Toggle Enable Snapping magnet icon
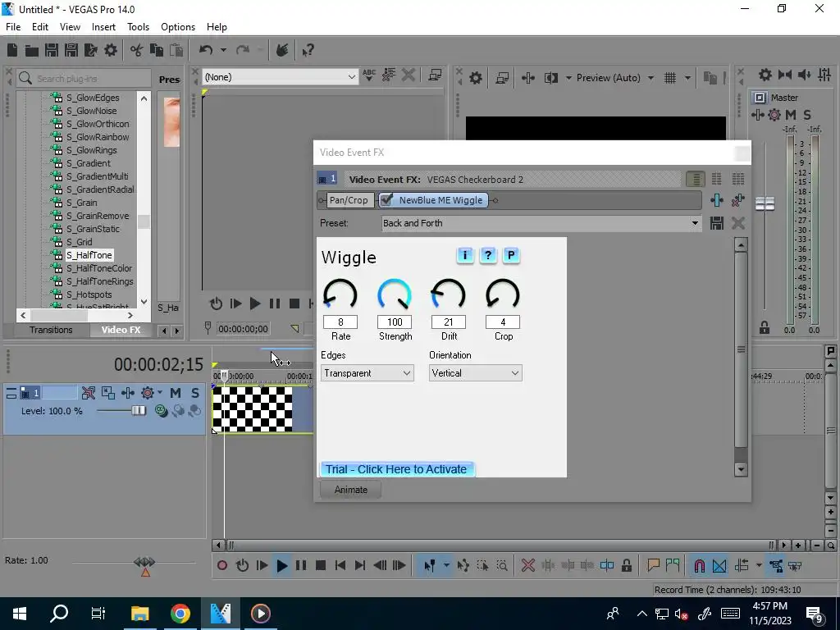 pyautogui.click(x=699, y=565)
